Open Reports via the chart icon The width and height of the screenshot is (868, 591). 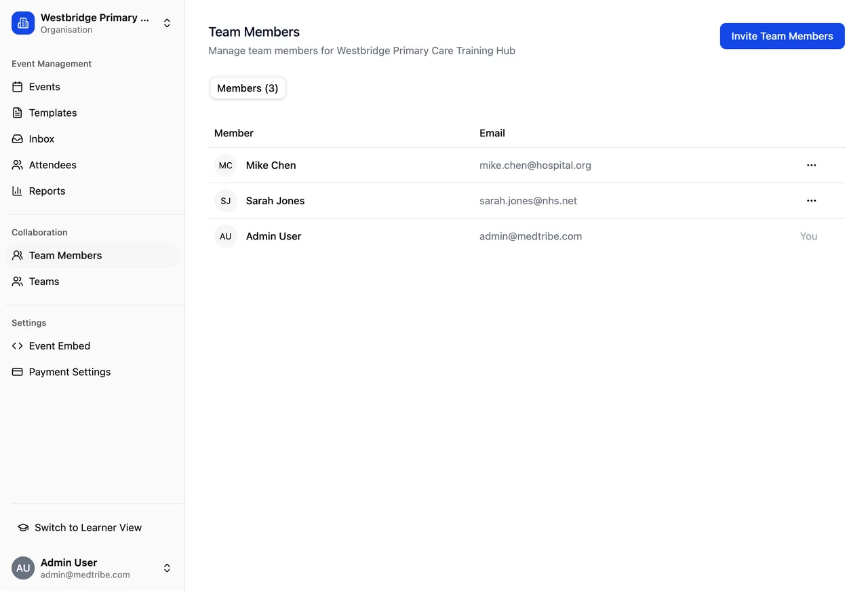(x=18, y=191)
